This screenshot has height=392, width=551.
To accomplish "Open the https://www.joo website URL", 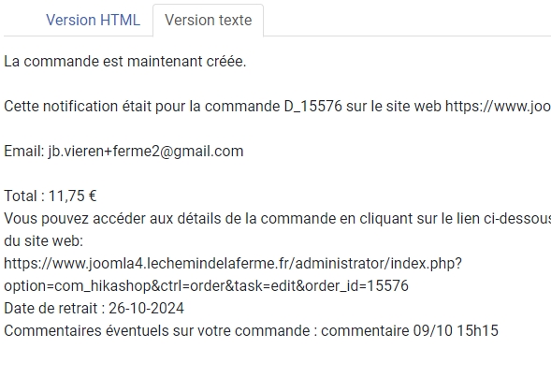I will (498, 106).
